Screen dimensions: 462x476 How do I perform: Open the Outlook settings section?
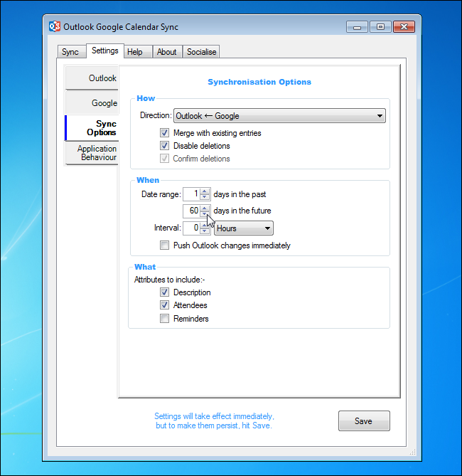[92, 78]
